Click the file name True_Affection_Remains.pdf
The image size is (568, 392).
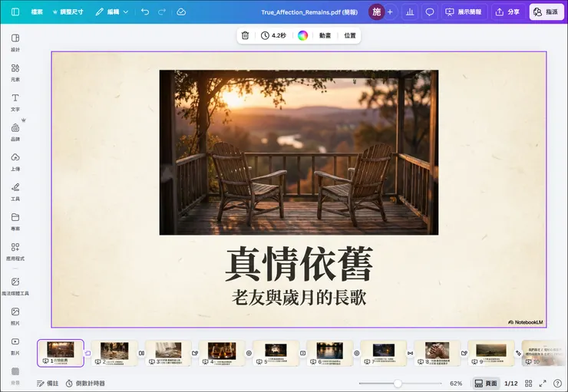[309, 12]
